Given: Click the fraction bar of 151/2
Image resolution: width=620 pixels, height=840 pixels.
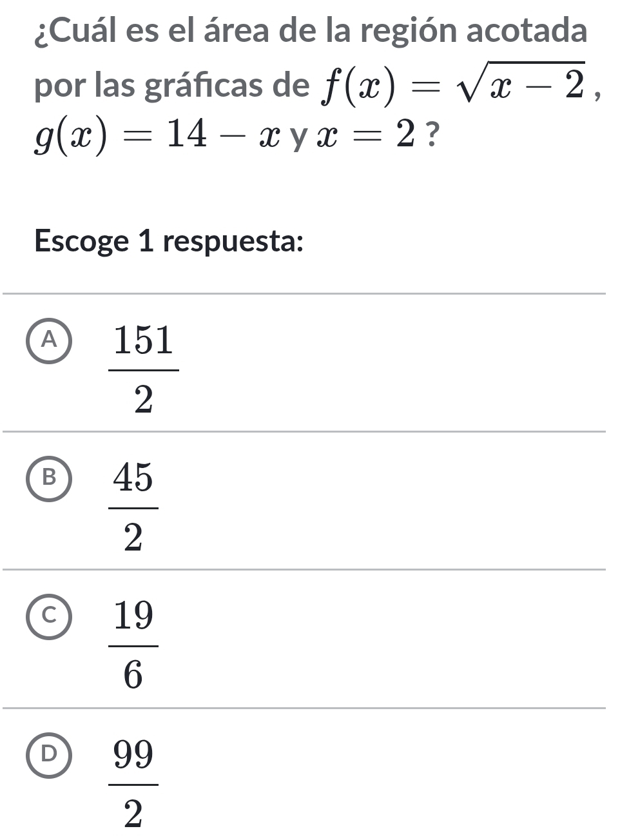Looking at the screenshot, I should [144, 370].
